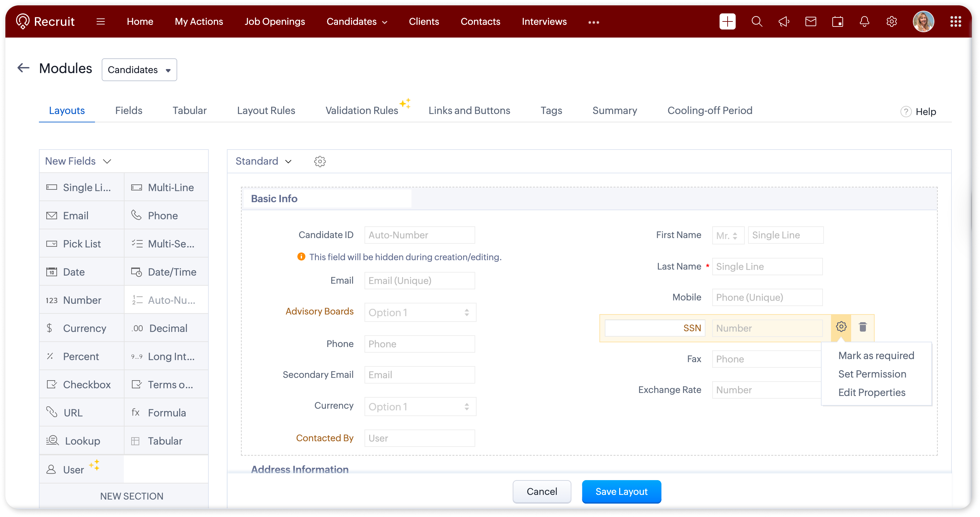Screen dimensions: 980x517
Task: Click the SSN label input field
Action: click(x=654, y=328)
